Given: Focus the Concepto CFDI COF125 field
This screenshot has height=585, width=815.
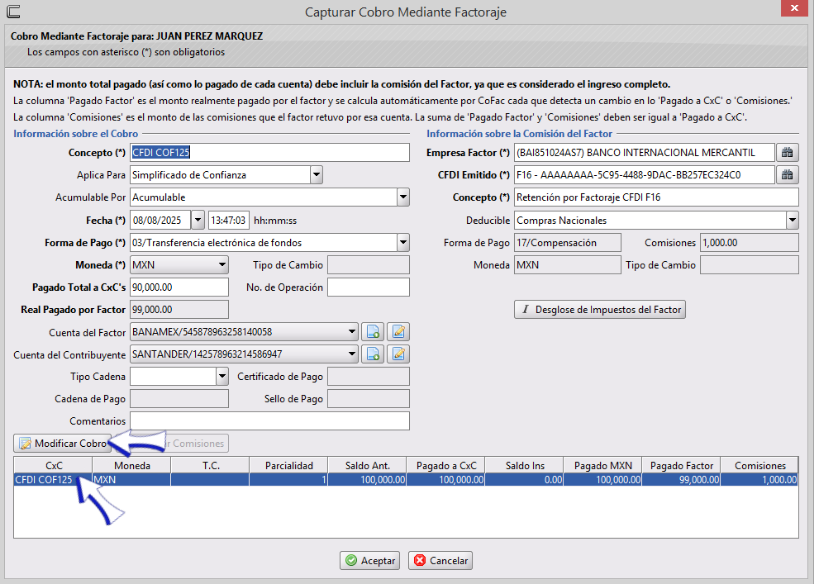Looking at the screenshot, I should coord(270,153).
